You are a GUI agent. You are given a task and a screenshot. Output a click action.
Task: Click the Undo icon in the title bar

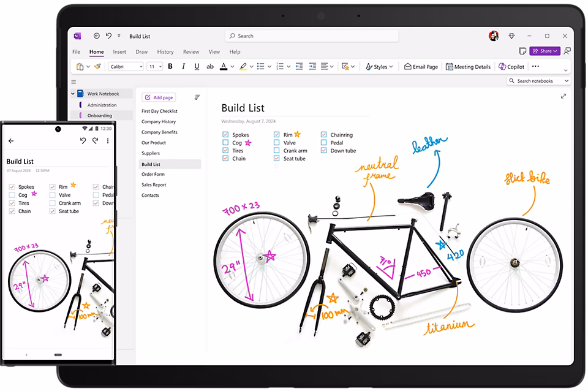[108, 36]
